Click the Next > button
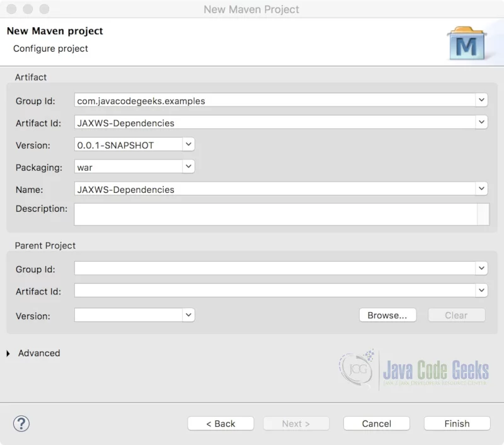The width and height of the screenshot is (504, 445). (x=296, y=424)
